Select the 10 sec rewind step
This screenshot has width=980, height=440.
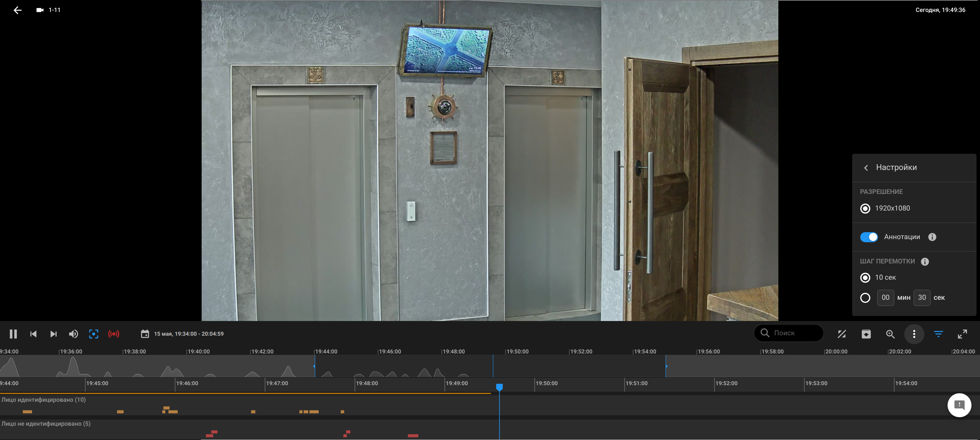pyautogui.click(x=865, y=278)
